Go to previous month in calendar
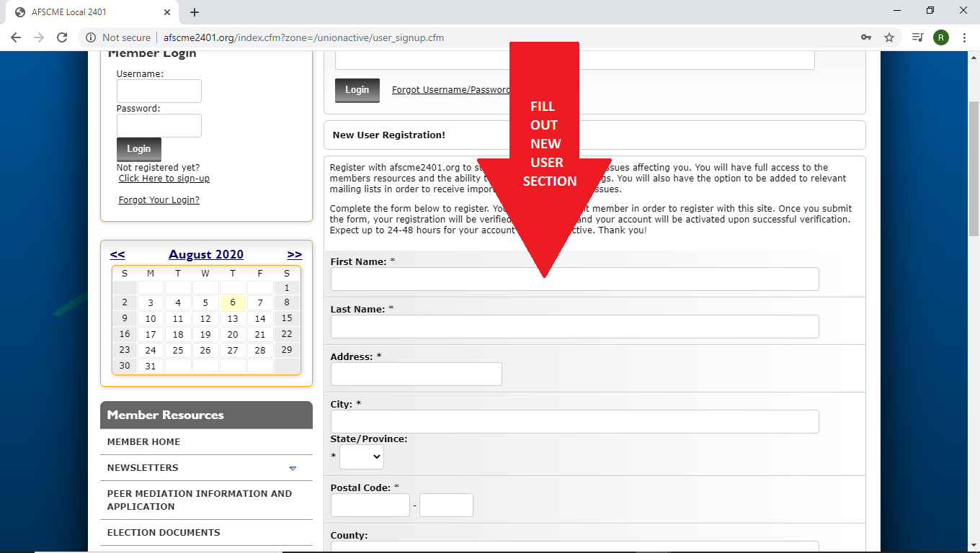Image resolution: width=980 pixels, height=553 pixels. pyautogui.click(x=117, y=254)
